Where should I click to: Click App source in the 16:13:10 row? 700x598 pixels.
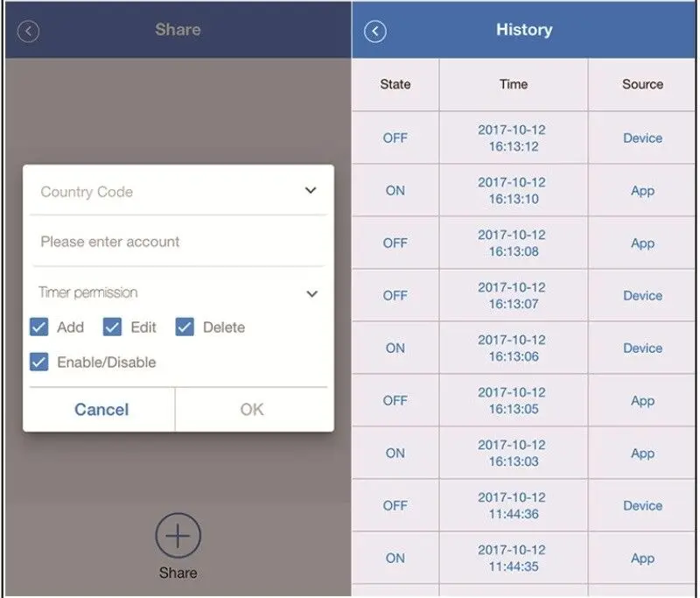[642, 191]
